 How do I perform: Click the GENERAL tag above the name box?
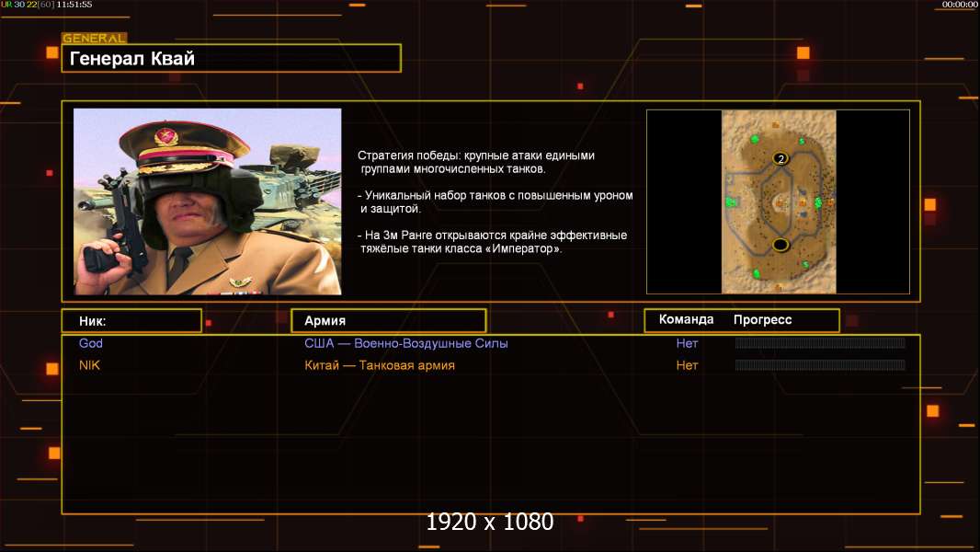[94, 39]
